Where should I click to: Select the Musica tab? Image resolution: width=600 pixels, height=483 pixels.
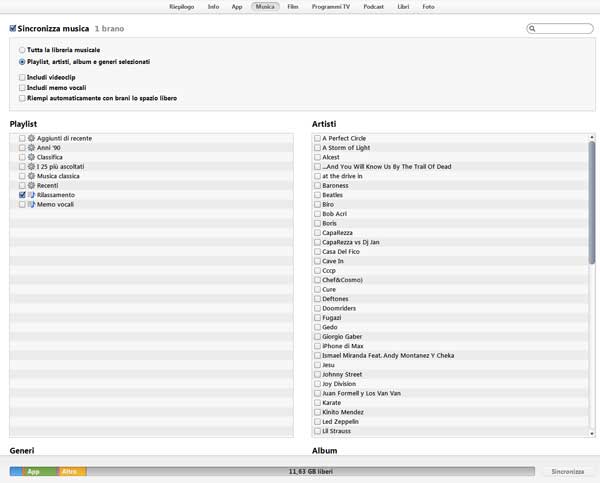pos(265,7)
